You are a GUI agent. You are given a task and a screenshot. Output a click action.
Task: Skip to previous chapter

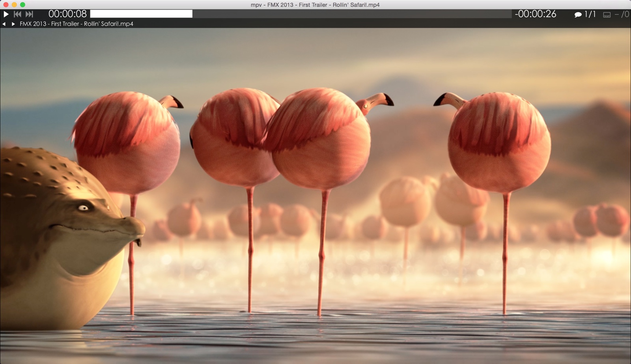17,14
